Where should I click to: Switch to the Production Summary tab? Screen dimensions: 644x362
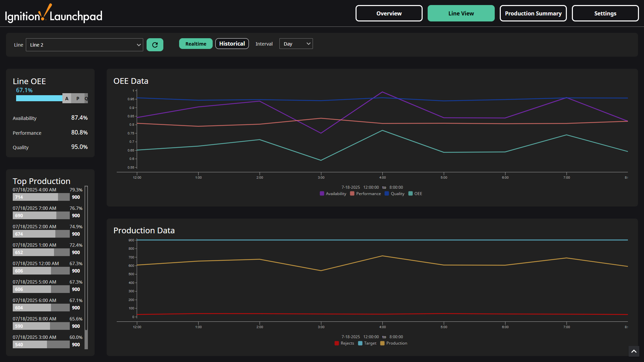(533, 13)
